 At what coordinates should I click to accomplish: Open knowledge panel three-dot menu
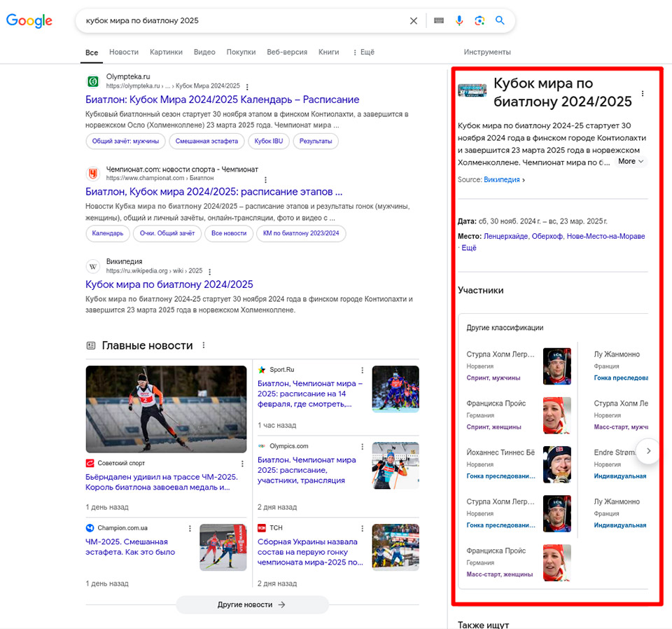(x=643, y=93)
